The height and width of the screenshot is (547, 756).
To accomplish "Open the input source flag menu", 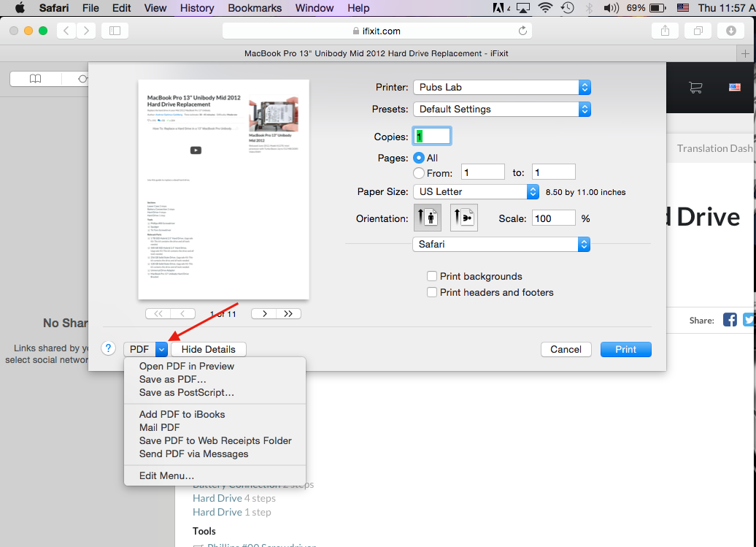I will [683, 8].
